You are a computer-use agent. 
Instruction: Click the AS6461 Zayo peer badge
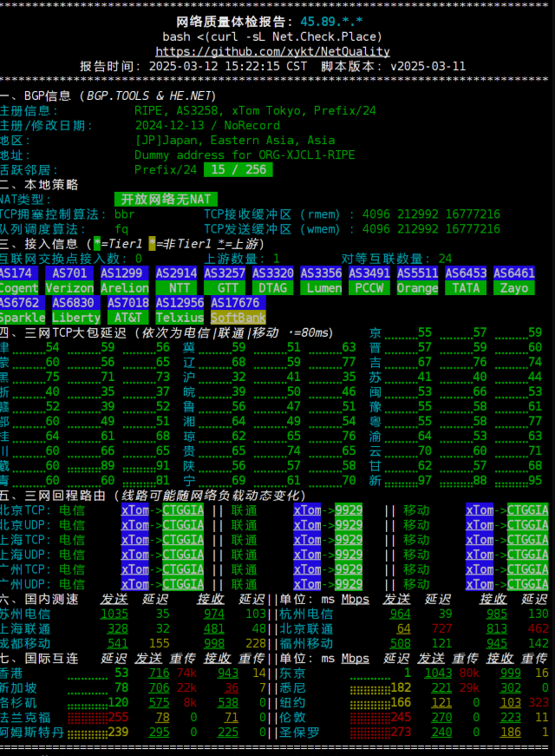coord(513,280)
